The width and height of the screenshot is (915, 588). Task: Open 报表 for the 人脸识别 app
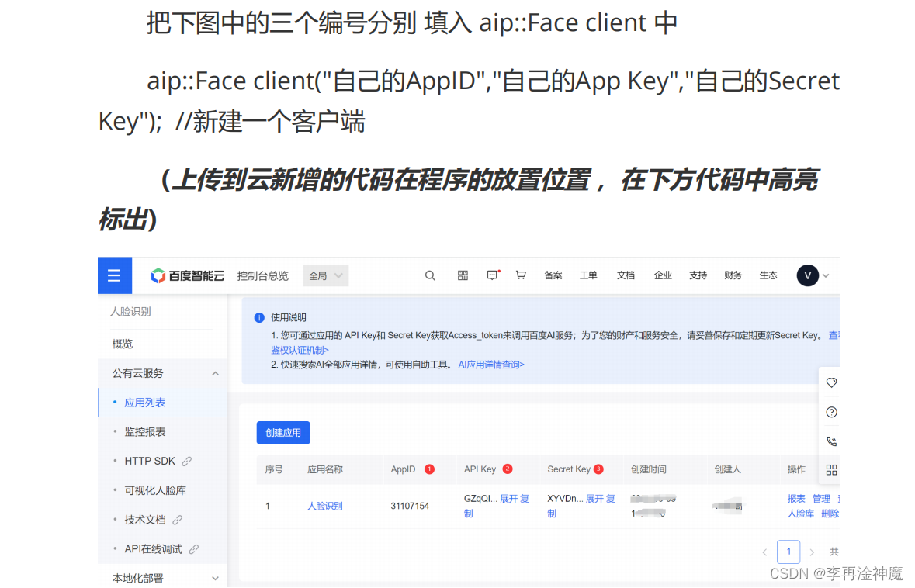(x=796, y=499)
